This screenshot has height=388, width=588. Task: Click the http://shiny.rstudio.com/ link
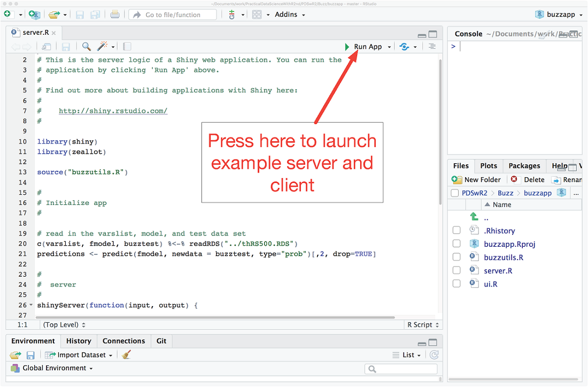point(113,111)
